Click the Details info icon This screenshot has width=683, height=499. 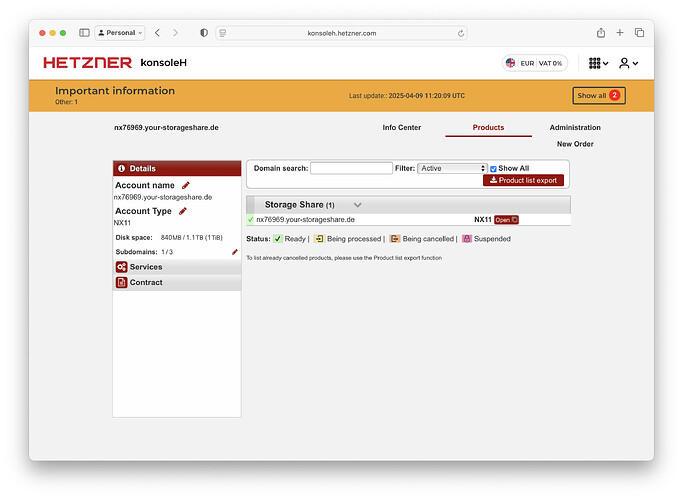[x=122, y=169]
